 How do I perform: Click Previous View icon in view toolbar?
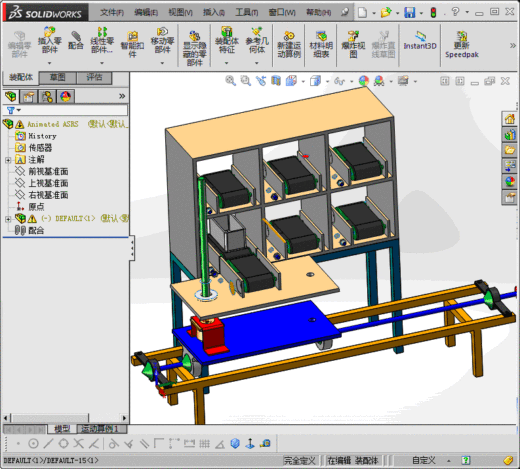261,81
